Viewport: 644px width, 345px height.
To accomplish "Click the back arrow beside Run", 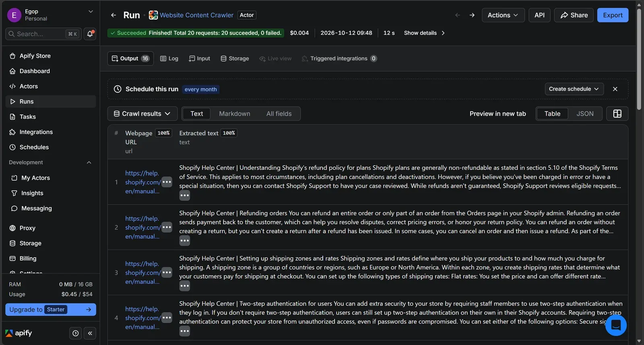I will (x=114, y=15).
